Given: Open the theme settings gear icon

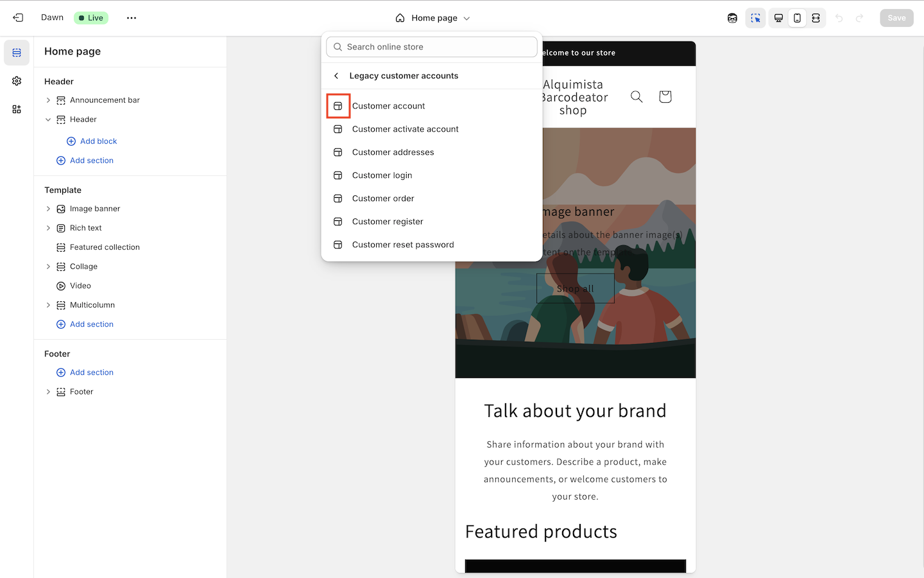Looking at the screenshot, I should pyautogui.click(x=17, y=81).
